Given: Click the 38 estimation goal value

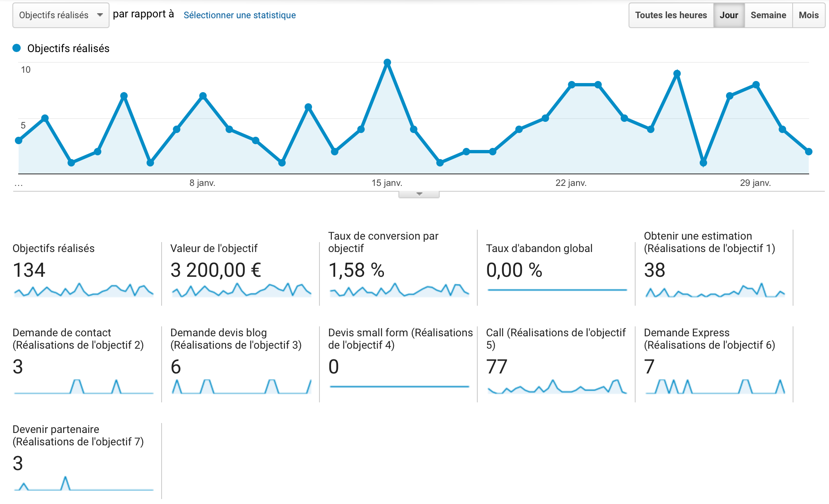Looking at the screenshot, I should [655, 270].
